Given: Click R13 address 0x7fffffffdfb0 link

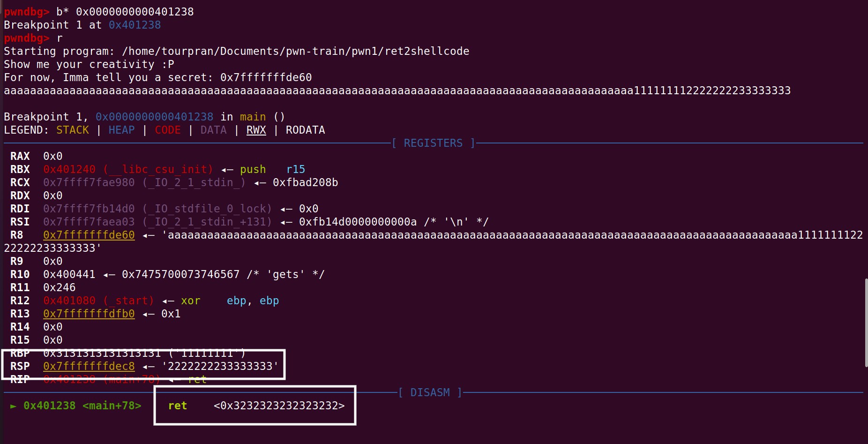Looking at the screenshot, I should 89,314.
